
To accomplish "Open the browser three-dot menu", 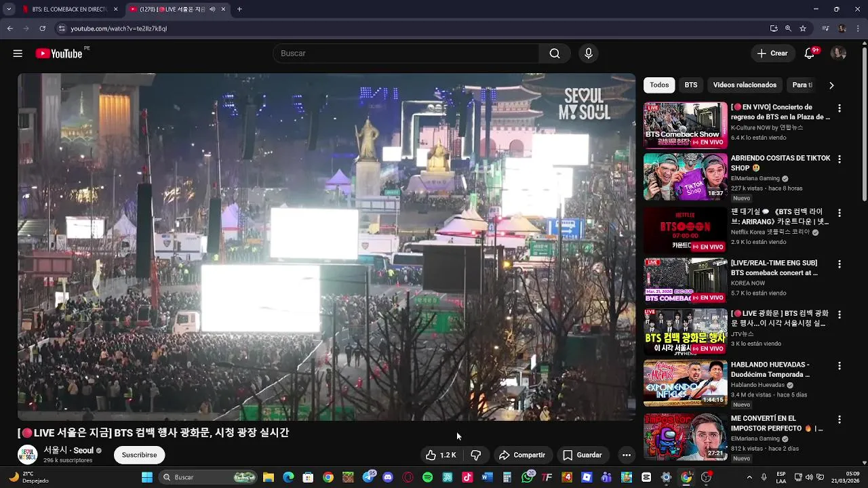I will 859,28.
